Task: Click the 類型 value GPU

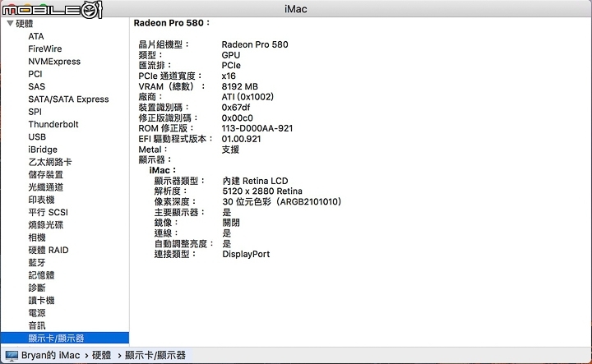Action: coord(231,55)
